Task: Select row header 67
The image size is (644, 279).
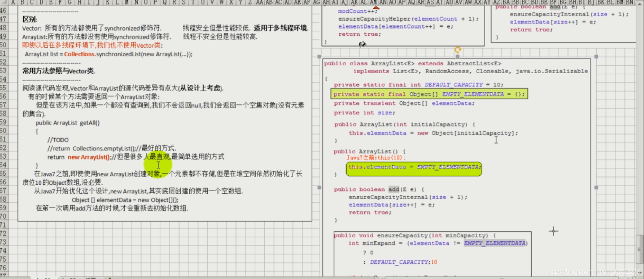Action: 3,190
